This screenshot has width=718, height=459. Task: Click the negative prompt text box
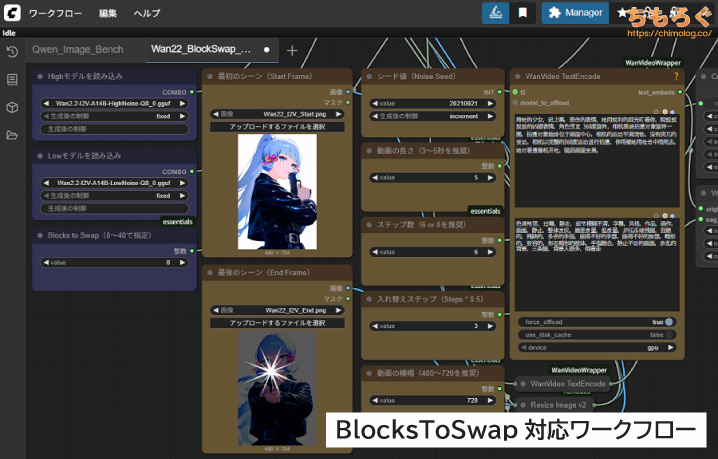pos(597,265)
